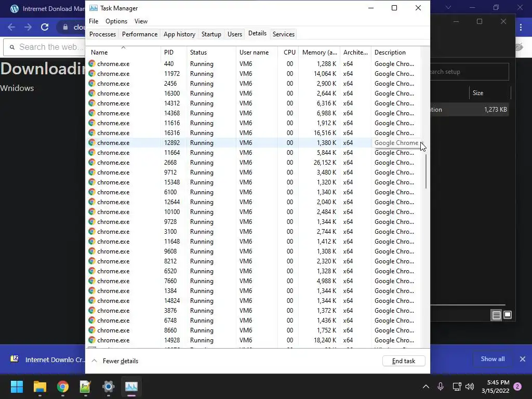The width and height of the screenshot is (532, 399).
Task: Select PID 14824 cell
Action: point(172,301)
